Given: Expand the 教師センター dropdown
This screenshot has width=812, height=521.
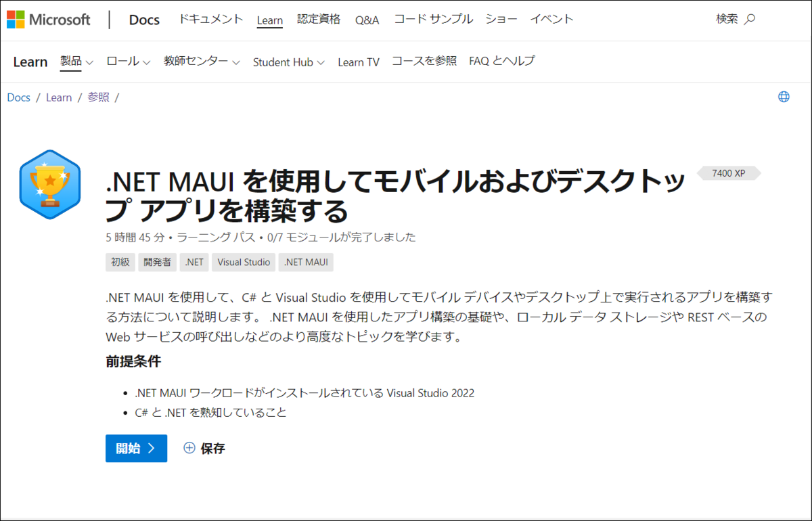Looking at the screenshot, I should 202,62.
